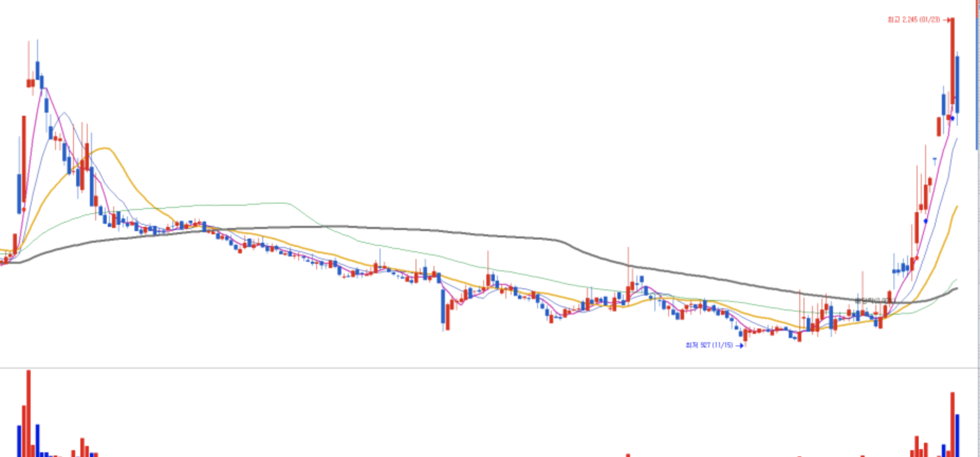Viewport: 980px width, 457px height.
Task: Click the tallest red volume bar at far right
Action: tap(953, 424)
